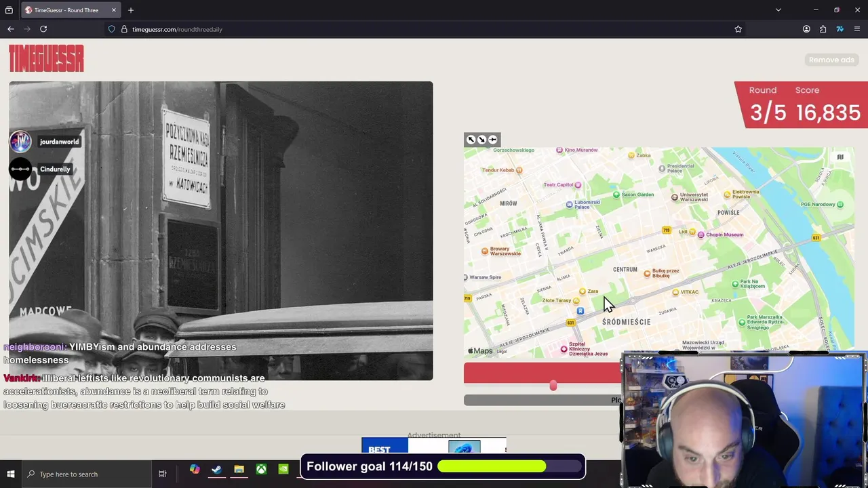
Task: Click the red guess bar under map
Action: point(542,373)
